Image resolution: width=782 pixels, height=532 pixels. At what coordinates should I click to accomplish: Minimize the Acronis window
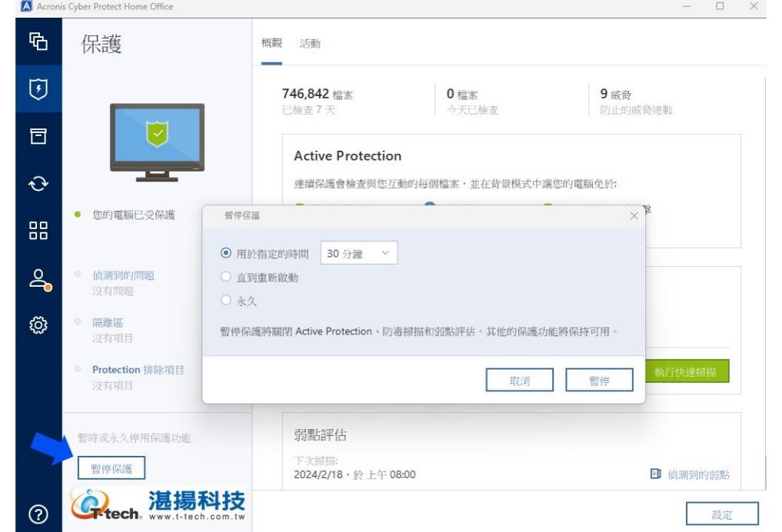(686, 6)
